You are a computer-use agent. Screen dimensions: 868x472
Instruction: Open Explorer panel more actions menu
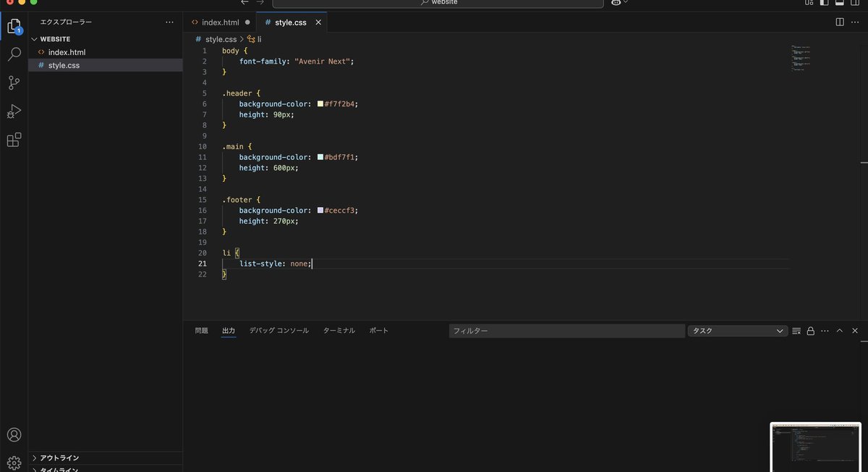[x=169, y=22]
